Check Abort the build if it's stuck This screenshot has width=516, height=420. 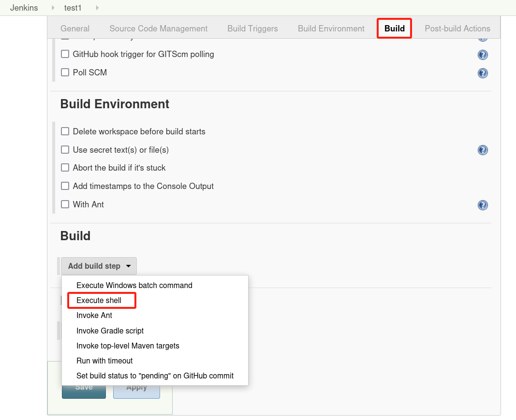click(x=65, y=168)
